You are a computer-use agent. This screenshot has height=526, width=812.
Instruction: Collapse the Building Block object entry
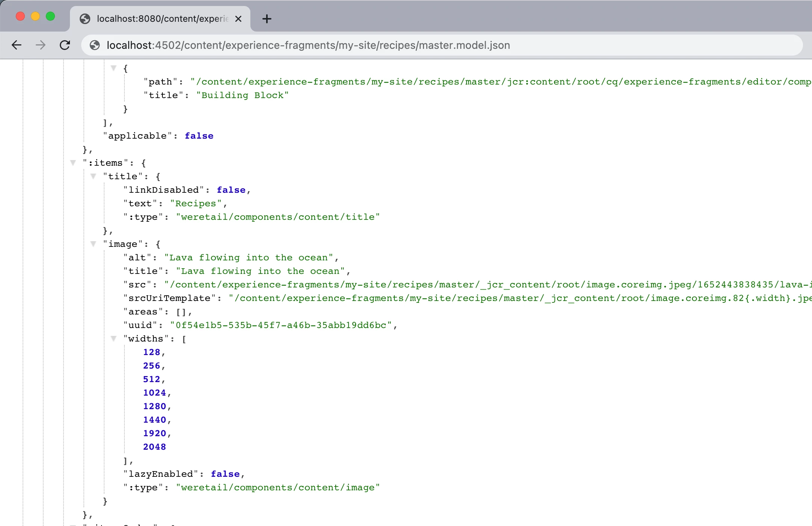pyautogui.click(x=114, y=68)
